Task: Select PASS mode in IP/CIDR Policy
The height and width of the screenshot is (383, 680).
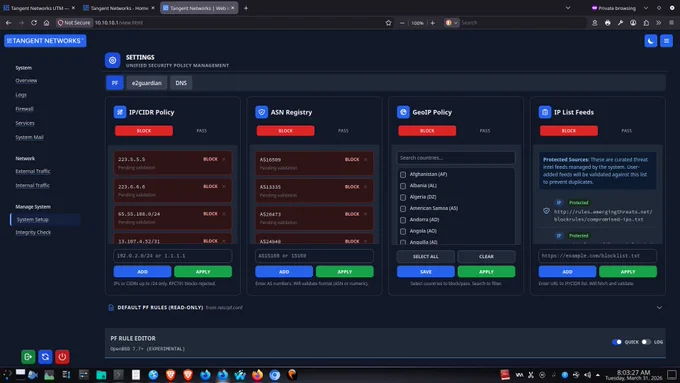Action: [202, 131]
